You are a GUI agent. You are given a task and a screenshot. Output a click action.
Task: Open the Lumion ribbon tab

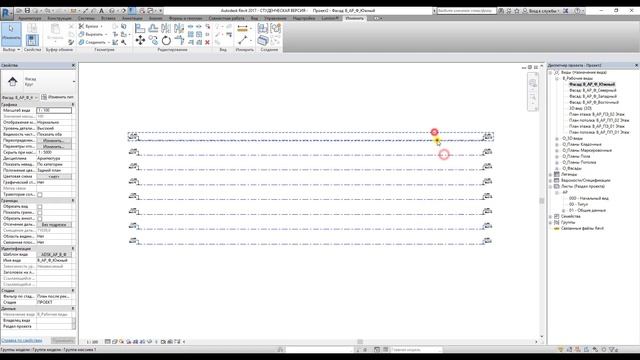329,18
